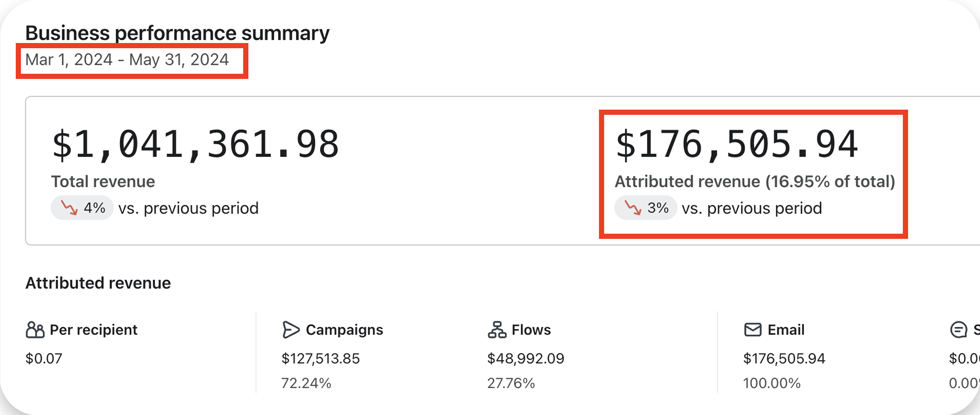Click the Business performance summary heading

(177, 33)
